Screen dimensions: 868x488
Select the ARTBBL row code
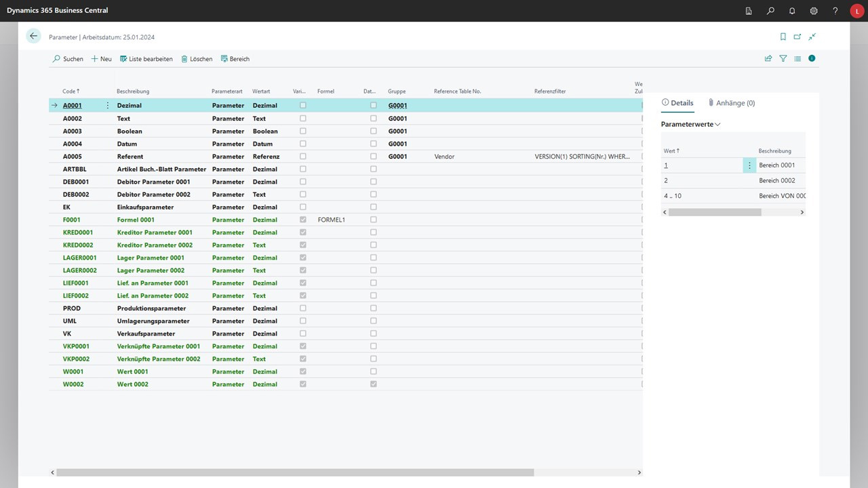75,169
